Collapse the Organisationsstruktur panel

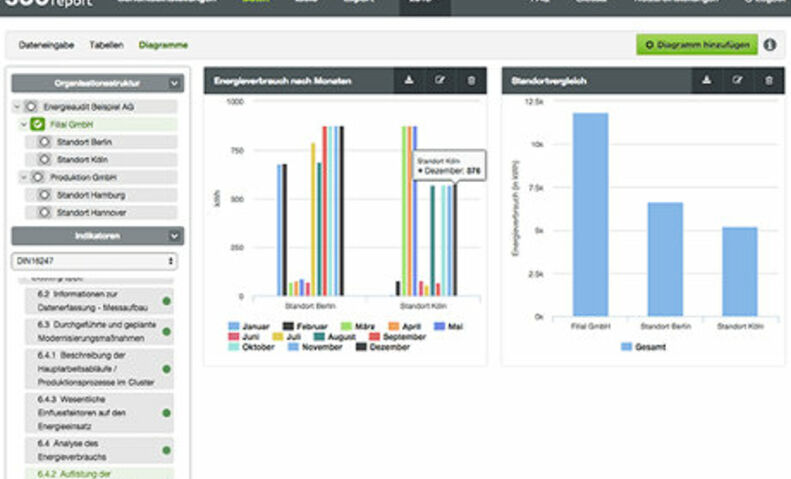(x=175, y=85)
